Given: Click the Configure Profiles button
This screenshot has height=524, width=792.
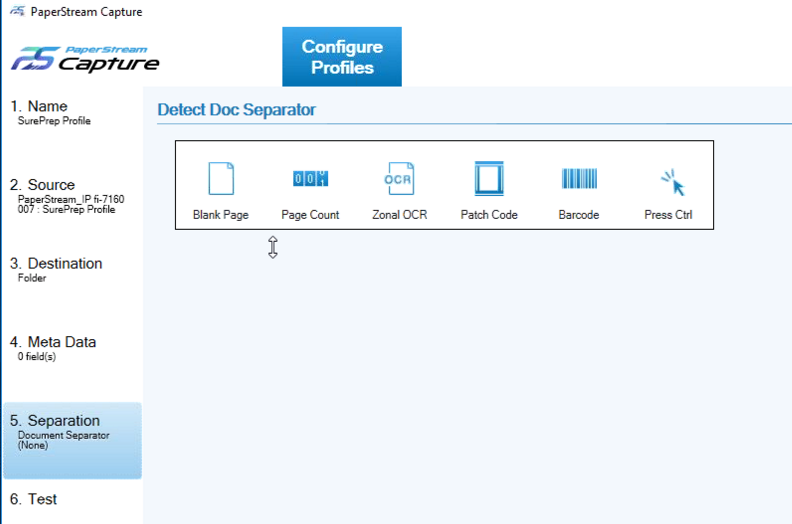Looking at the screenshot, I should point(342,57).
